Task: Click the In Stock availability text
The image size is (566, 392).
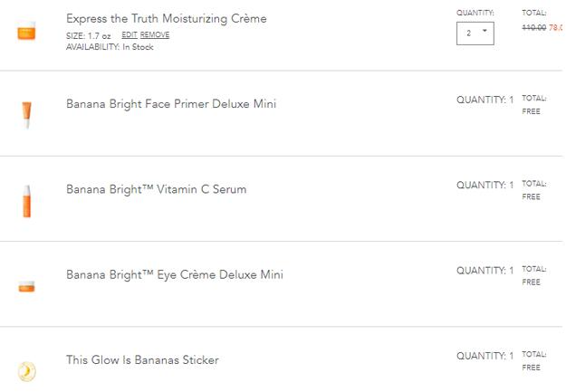Action: click(x=138, y=47)
